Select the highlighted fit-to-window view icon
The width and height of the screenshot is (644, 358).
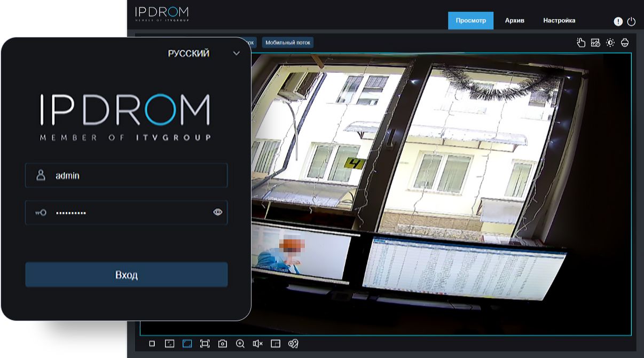(187, 344)
